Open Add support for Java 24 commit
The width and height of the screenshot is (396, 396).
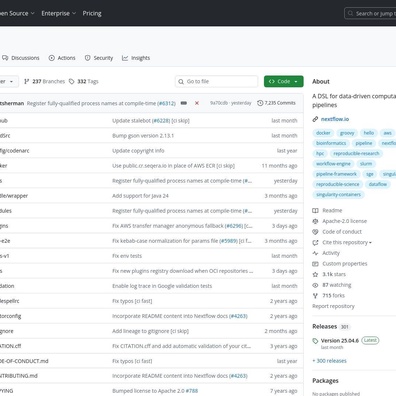coord(140,196)
